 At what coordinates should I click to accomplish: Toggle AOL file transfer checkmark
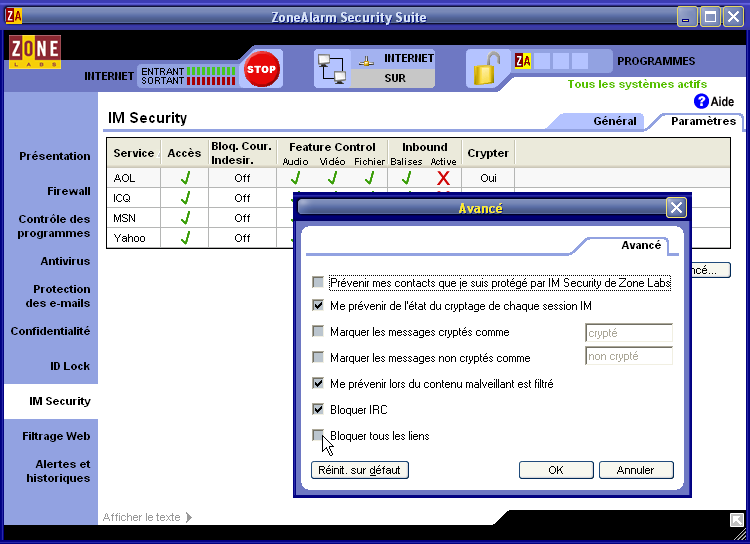pyautogui.click(x=369, y=178)
